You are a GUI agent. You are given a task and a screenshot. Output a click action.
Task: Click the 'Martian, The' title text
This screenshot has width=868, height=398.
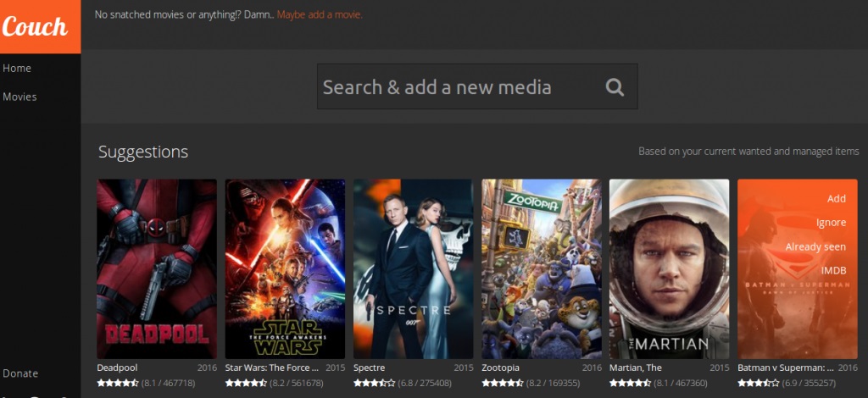point(636,368)
